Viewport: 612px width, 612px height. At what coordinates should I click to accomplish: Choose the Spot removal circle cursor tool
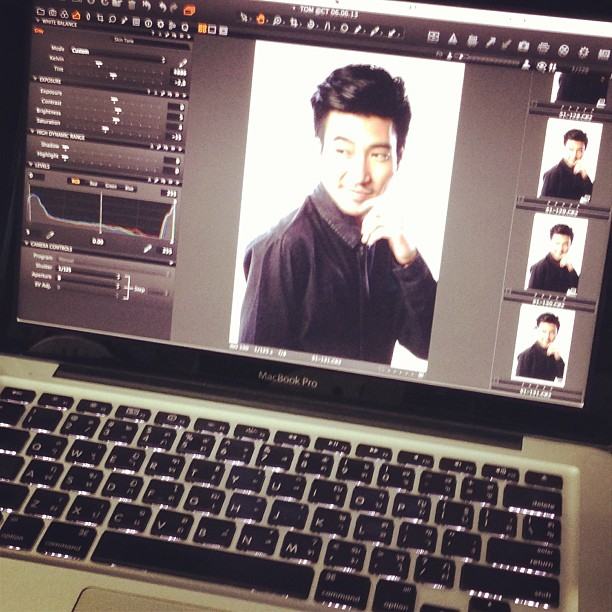(x=344, y=28)
